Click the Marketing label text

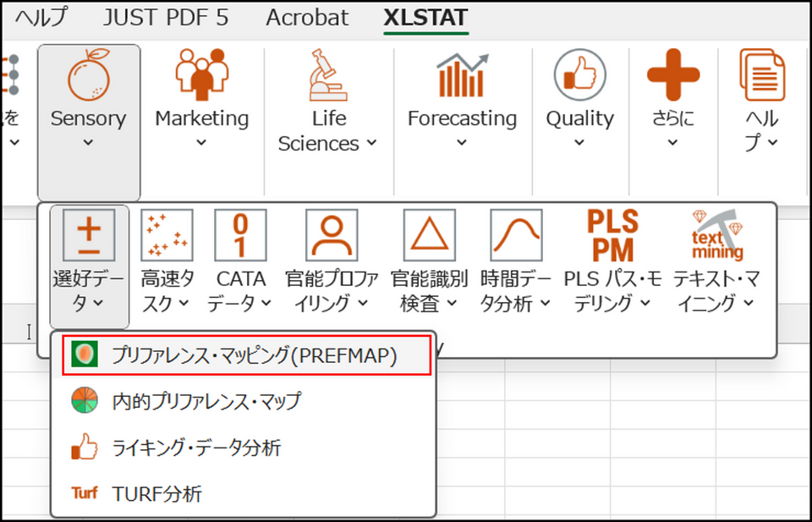click(x=202, y=118)
